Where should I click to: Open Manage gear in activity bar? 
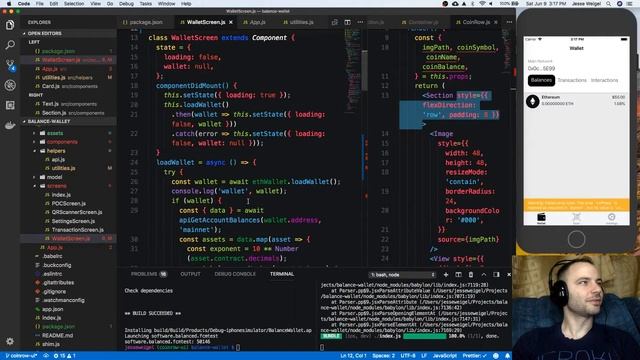[x=10, y=341]
